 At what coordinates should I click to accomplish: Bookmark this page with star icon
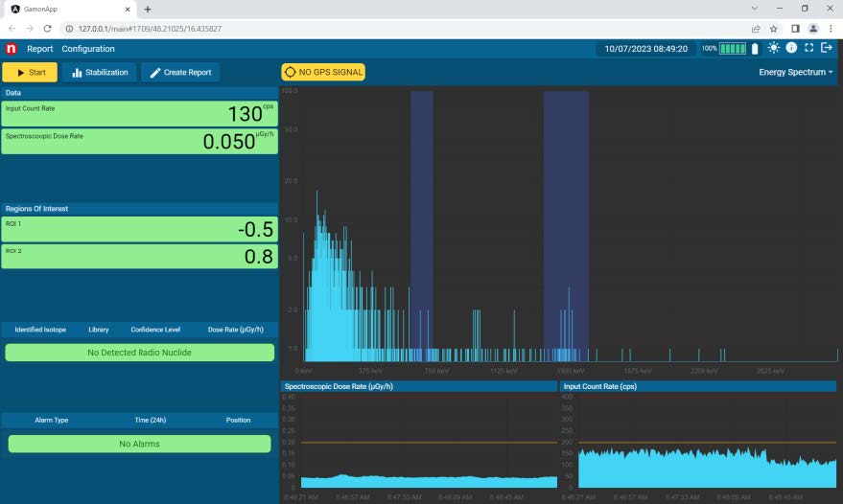774,29
